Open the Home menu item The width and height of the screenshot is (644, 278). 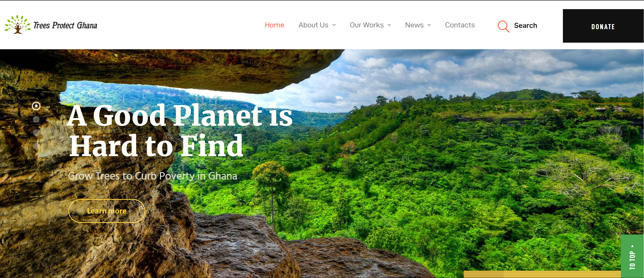[x=274, y=25]
